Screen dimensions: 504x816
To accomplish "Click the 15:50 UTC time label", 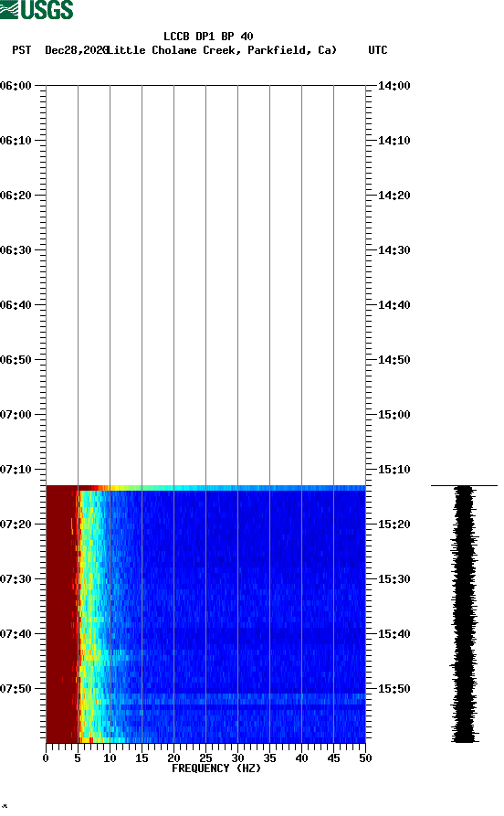I will click(394, 689).
